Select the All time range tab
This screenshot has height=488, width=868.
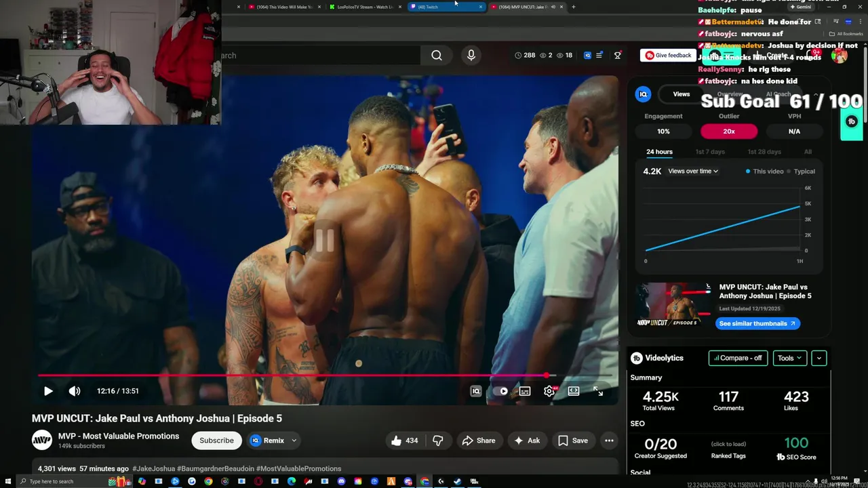click(x=808, y=152)
